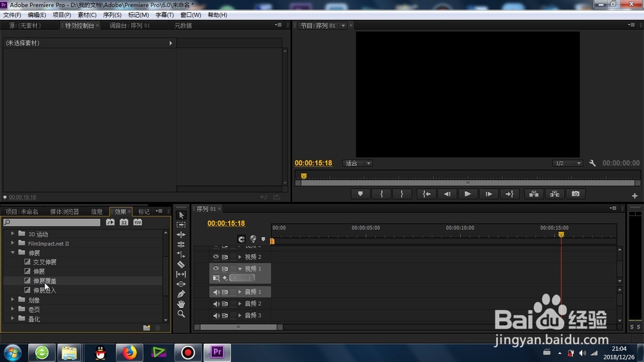
Task: Toggle sync lock on 音频 1 track
Action: [x=225, y=292]
